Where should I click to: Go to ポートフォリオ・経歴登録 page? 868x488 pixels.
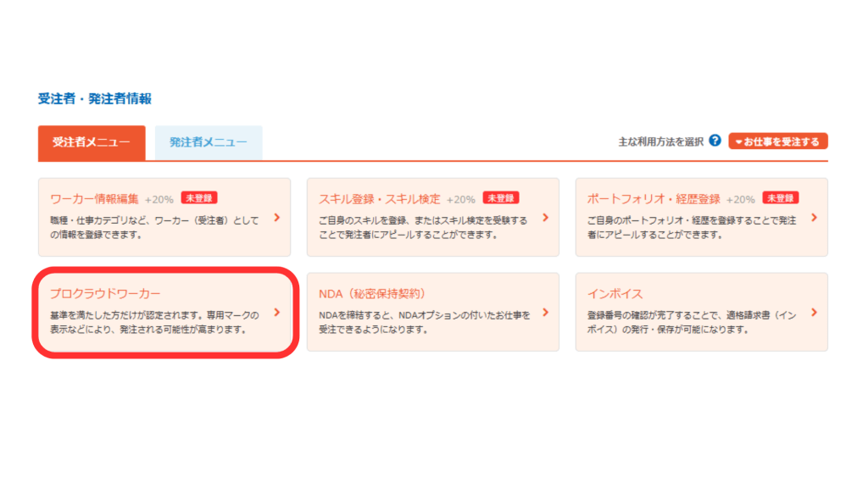point(654,199)
